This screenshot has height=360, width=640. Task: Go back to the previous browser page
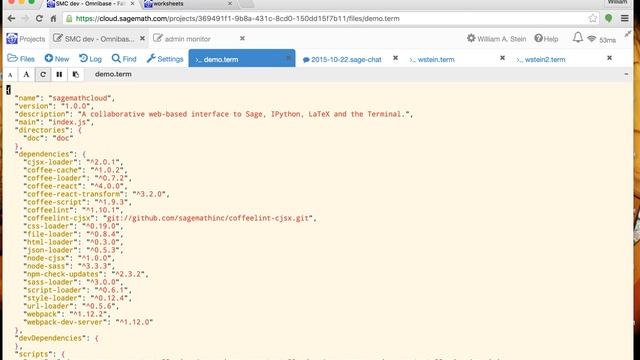coord(11,18)
